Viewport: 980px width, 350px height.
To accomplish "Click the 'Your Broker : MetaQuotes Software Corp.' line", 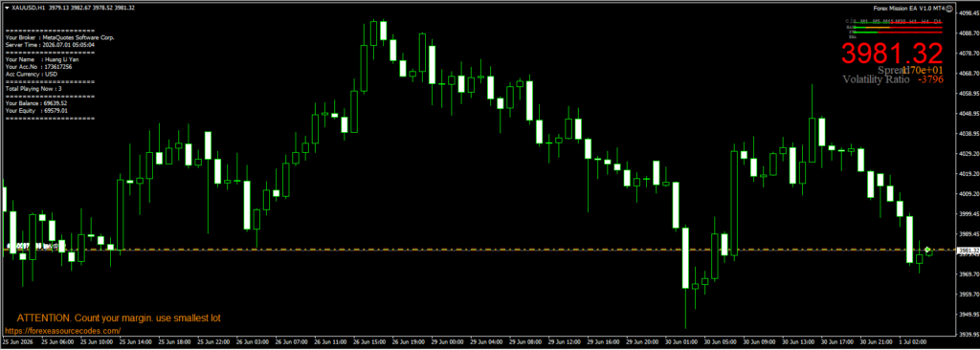I will (60, 37).
